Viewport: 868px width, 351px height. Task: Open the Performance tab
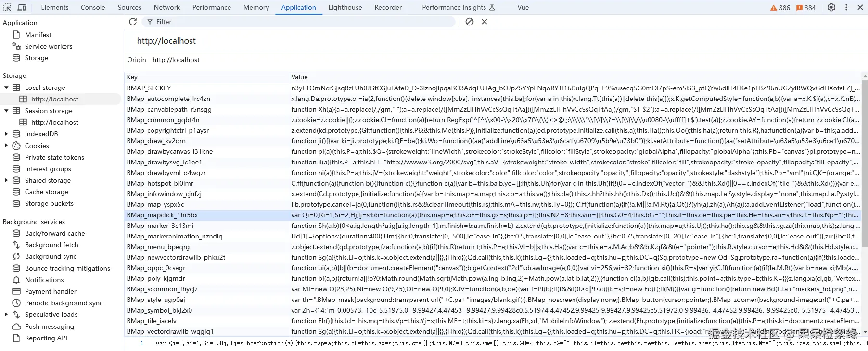coord(212,7)
